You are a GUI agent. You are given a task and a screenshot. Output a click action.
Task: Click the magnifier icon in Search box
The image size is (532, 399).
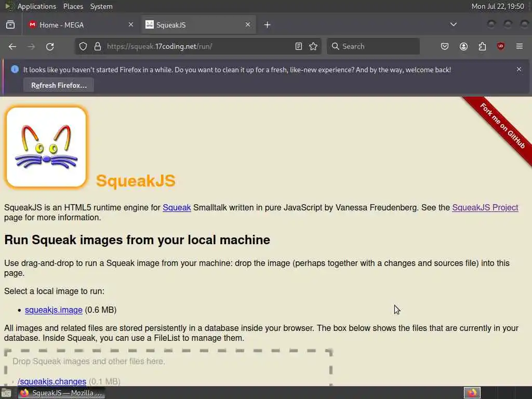[x=335, y=46]
